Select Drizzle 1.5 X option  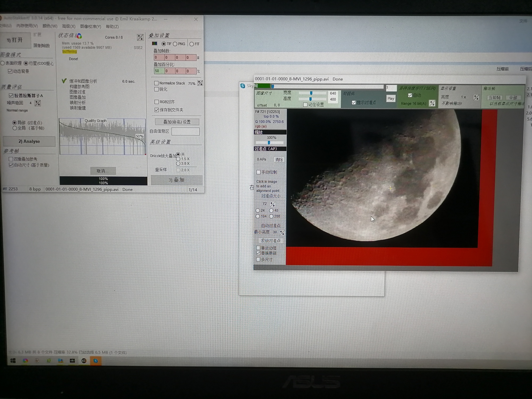(178, 159)
